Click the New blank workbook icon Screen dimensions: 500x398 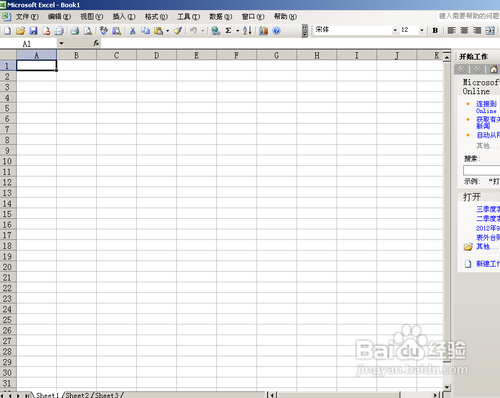7,31
